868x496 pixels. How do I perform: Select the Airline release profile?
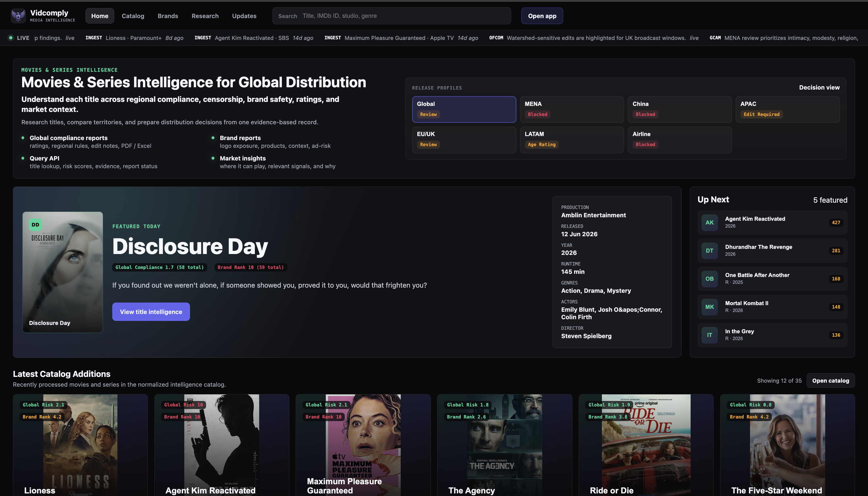680,140
